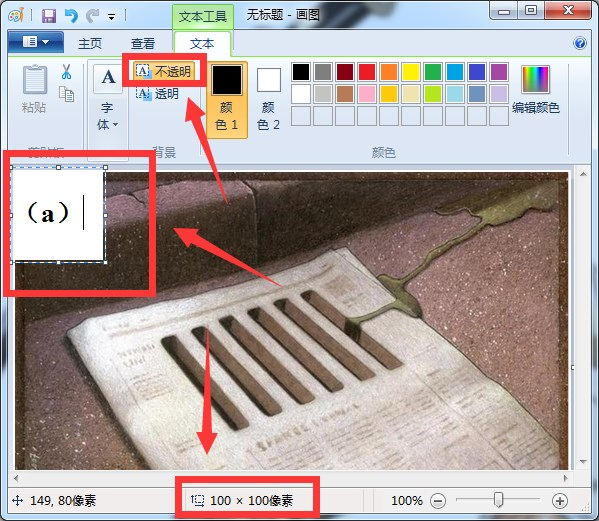Click the 100% zoom level text
The height and width of the screenshot is (521, 599).
tap(407, 500)
